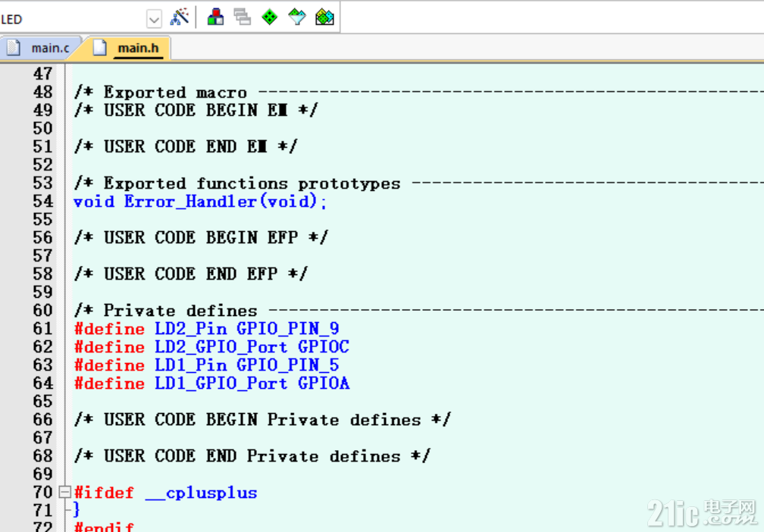Click the closing brace on line 71

click(x=76, y=510)
